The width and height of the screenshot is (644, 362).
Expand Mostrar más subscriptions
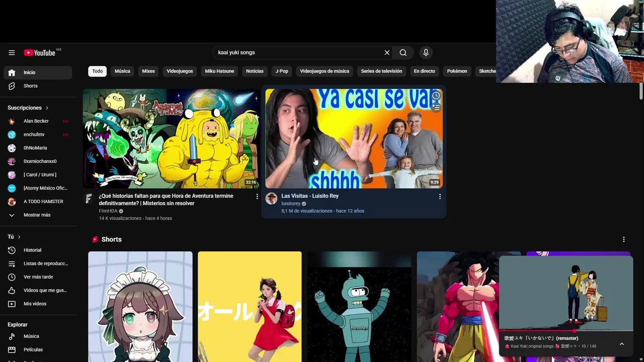38,215
